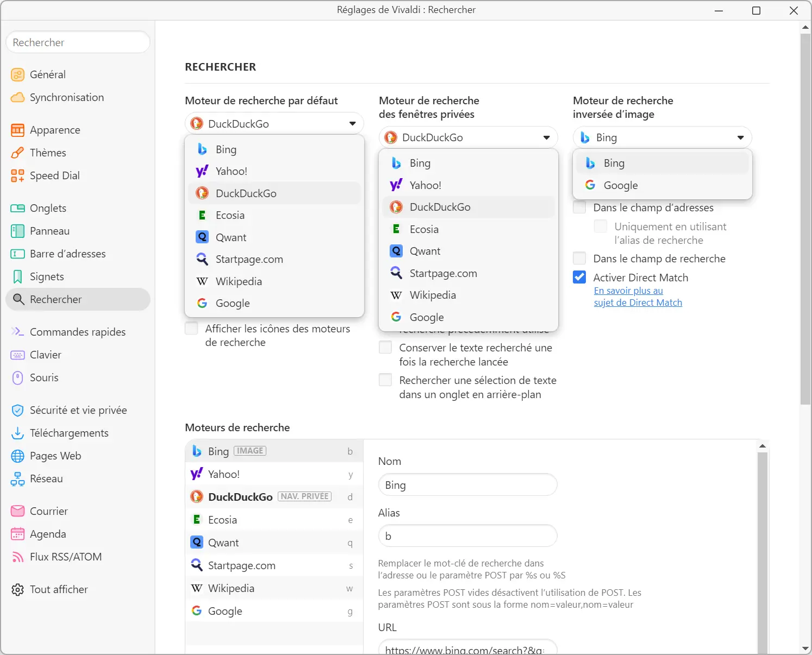This screenshot has width=812, height=655.
Task: Choose Qwant in private windows list
Action: [469, 251]
